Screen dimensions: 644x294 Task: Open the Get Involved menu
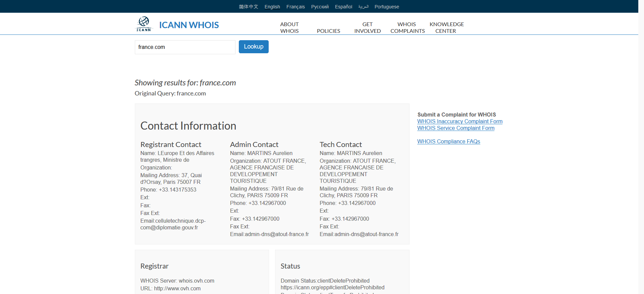368,27
